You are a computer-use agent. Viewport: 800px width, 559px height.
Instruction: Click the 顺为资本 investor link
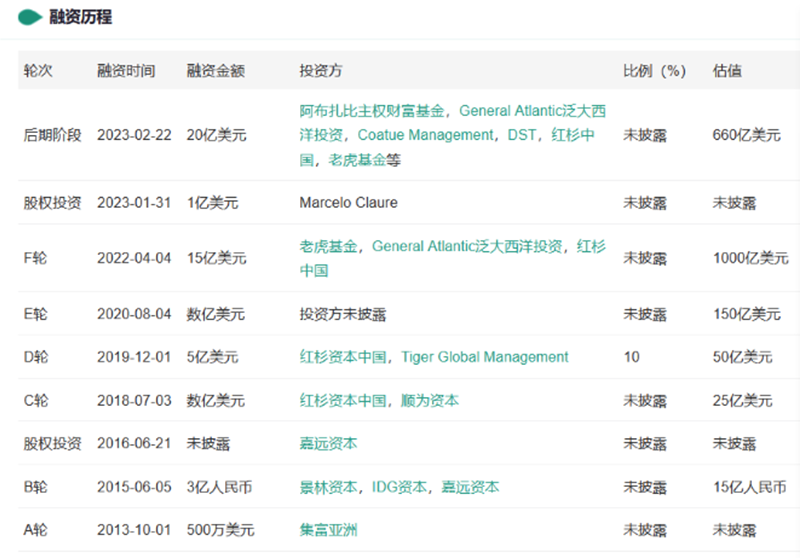click(430, 401)
